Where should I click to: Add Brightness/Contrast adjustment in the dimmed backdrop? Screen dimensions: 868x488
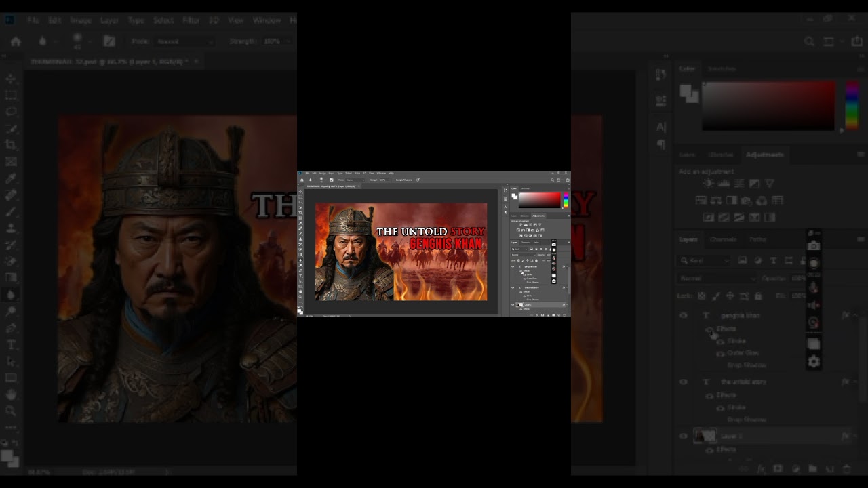pyautogui.click(x=709, y=184)
